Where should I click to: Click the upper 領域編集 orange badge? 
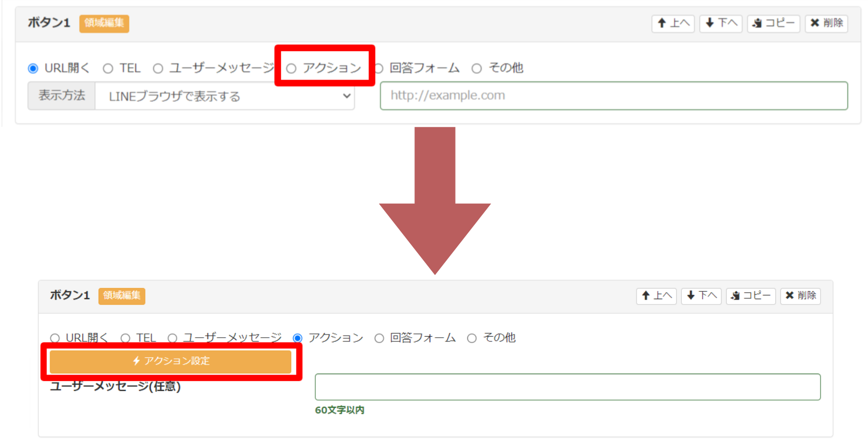point(104,23)
